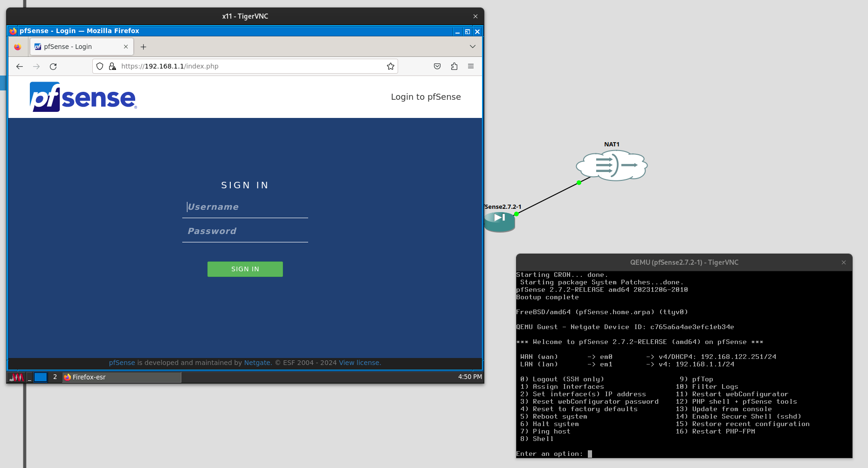868x468 pixels.
Task: Minimize the Mozilla Firefox window
Action: pyautogui.click(x=457, y=32)
